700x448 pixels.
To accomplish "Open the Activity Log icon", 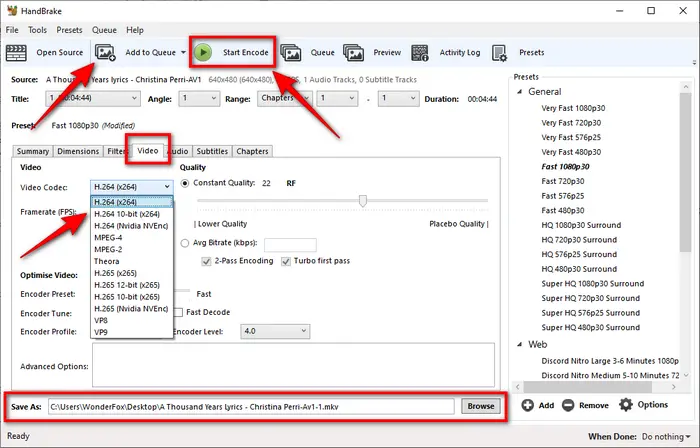I will [421, 52].
